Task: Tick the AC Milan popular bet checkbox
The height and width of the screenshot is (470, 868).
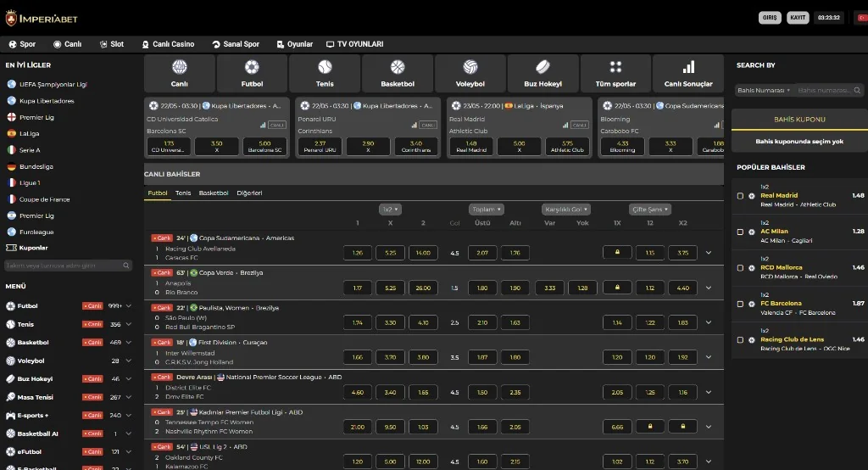Action: tap(740, 232)
